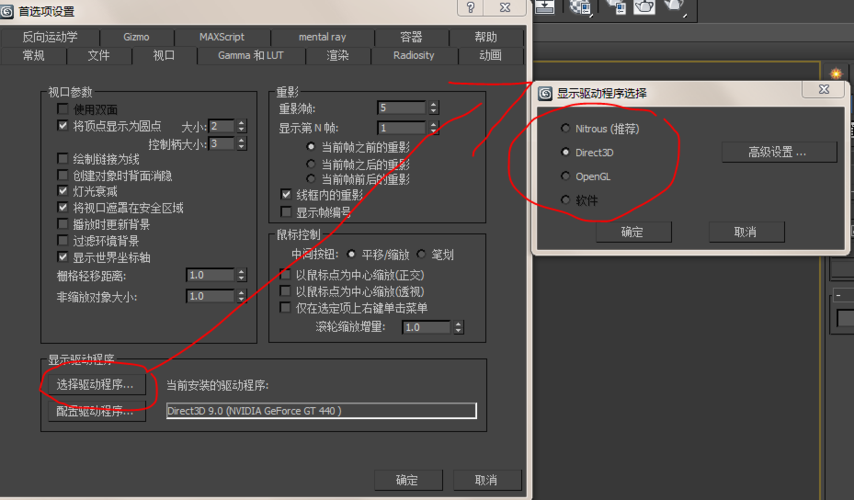Check 创建对象时背面消隐

[63, 175]
